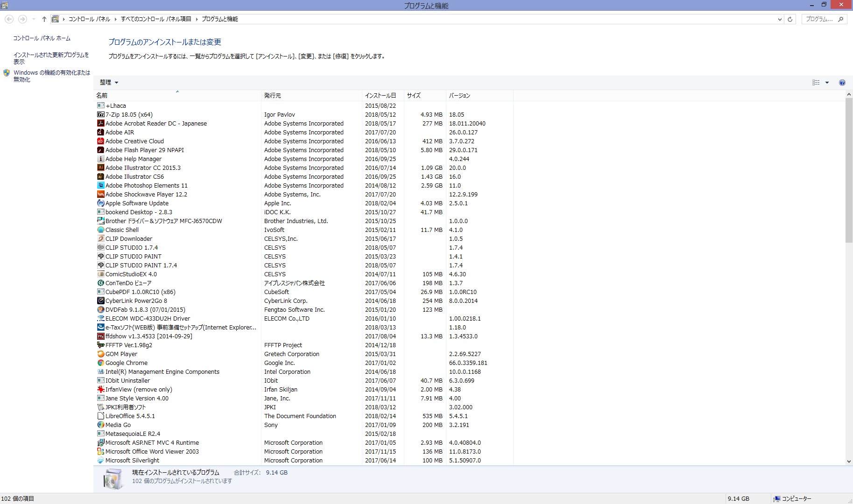This screenshot has height=504, width=853.
Task: Open the 整理 dropdown menu
Action: 109,83
